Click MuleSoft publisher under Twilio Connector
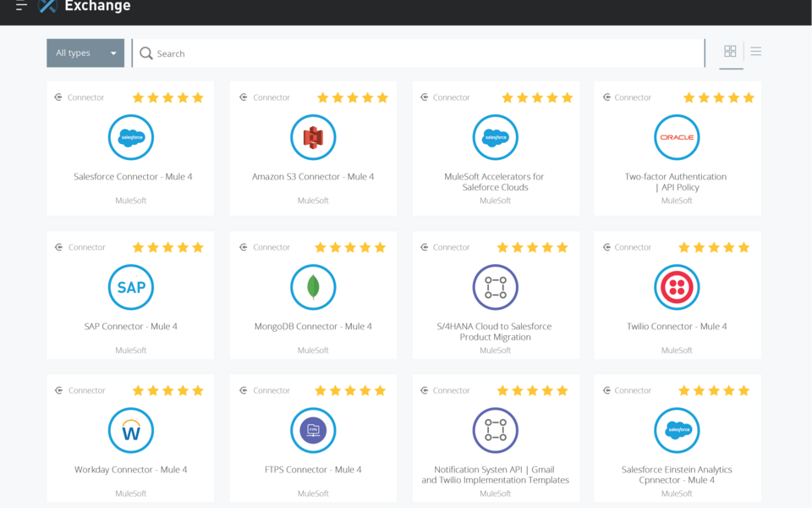Image resolution: width=812 pixels, height=508 pixels. click(677, 351)
